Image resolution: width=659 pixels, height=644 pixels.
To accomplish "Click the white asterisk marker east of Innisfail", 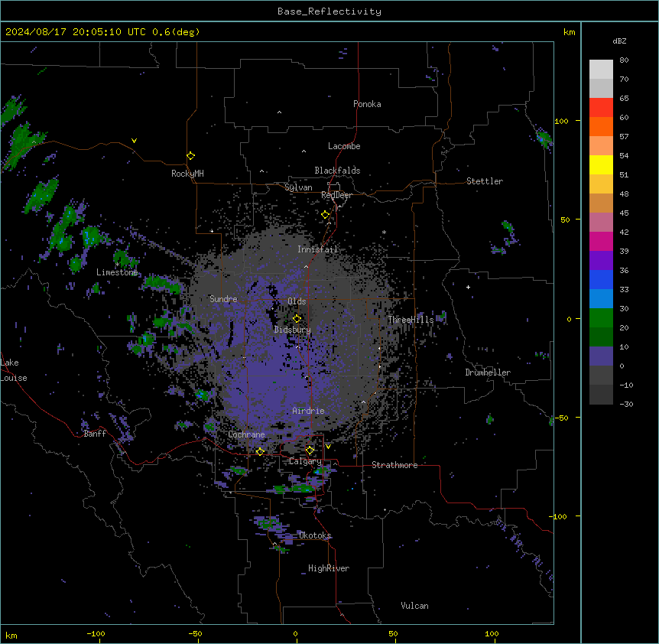I will pos(384,232).
